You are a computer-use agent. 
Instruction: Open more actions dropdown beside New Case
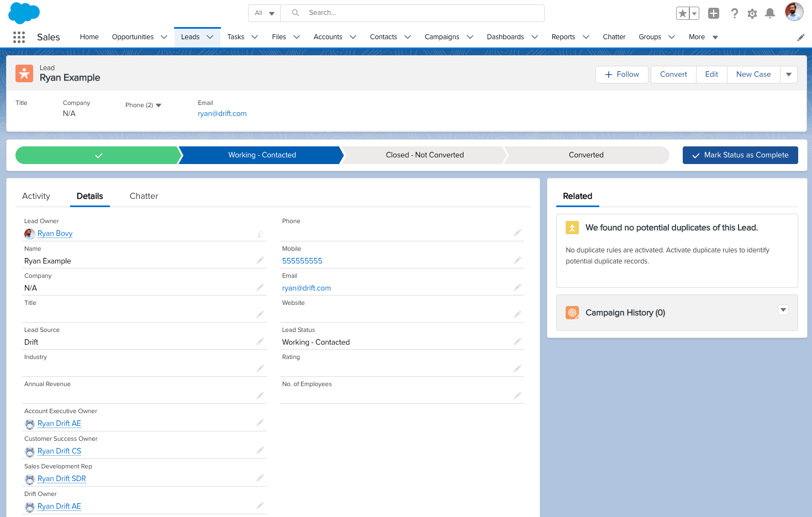[x=789, y=75]
